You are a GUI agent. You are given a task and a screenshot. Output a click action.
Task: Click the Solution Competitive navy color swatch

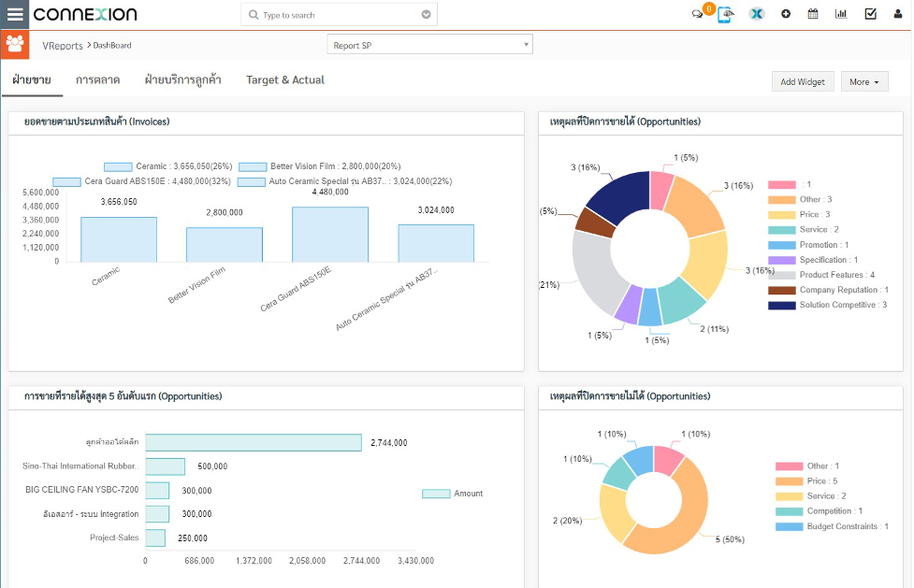click(782, 305)
